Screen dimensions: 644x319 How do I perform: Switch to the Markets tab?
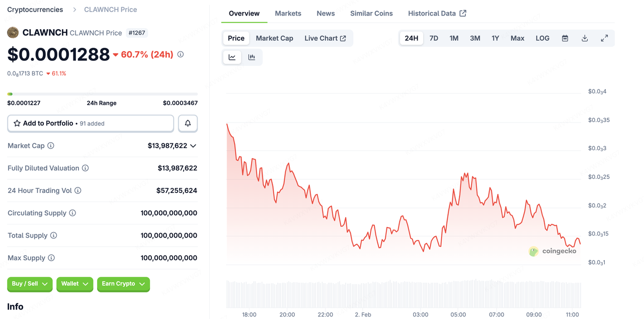[x=288, y=14]
